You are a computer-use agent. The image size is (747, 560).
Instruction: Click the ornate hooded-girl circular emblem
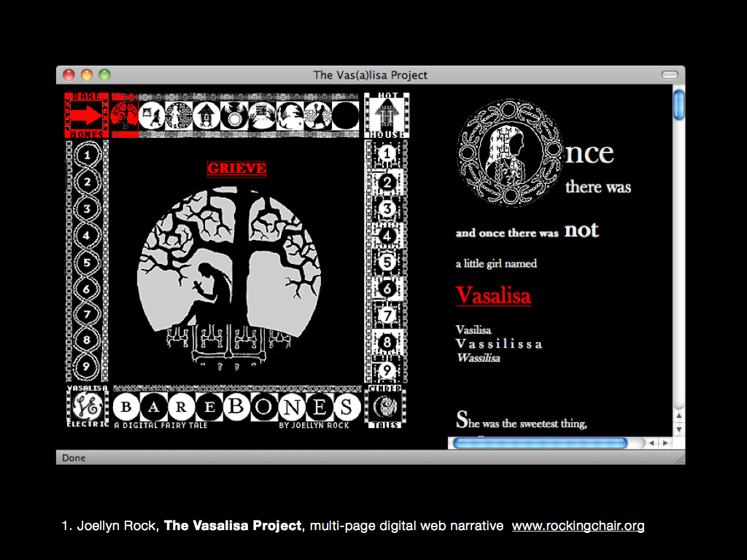[510, 154]
